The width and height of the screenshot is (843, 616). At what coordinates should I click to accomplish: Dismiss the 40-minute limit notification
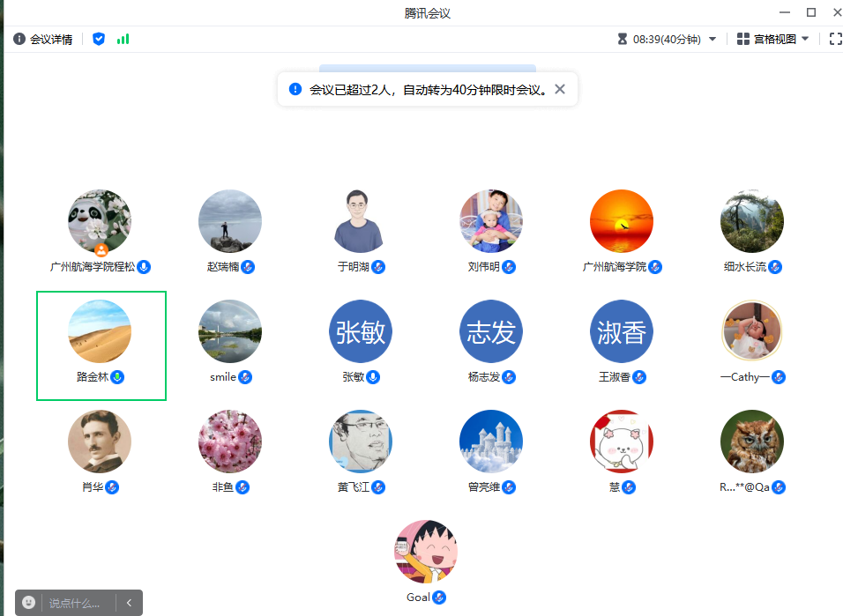click(x=559, y=89)
